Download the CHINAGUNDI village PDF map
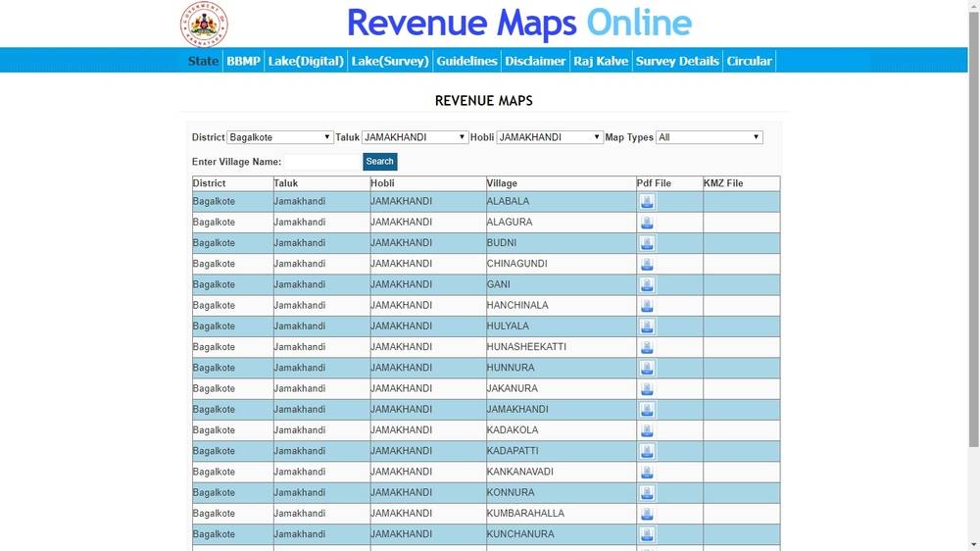 (647, 264)
